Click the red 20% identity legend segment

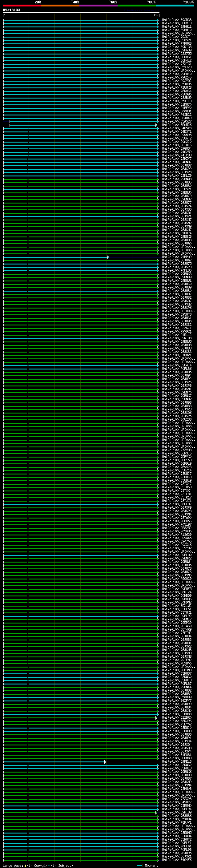point(22,6)
